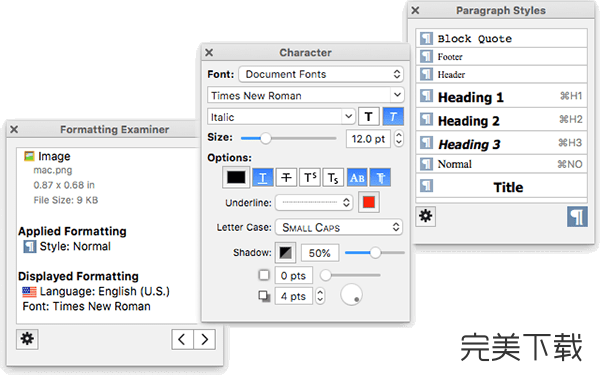The width and height of the screenshot is (600, 375).
Task: Click the 0 pts shadow blur field
Action: click(293, 276)
